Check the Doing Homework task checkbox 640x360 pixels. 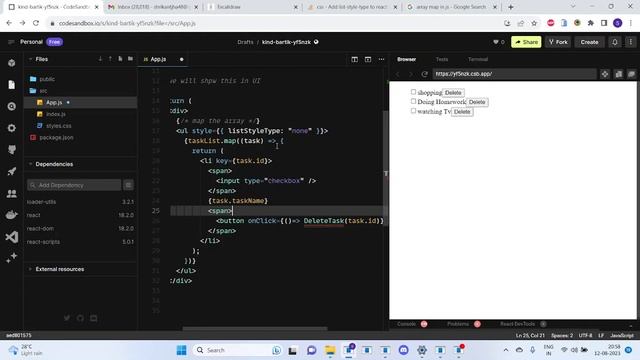[x=413, y=101]
